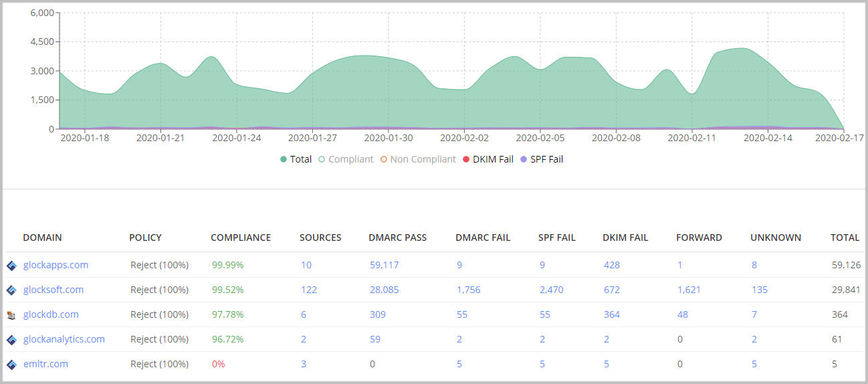Click DKIM fail value 672

coord(612,290)
